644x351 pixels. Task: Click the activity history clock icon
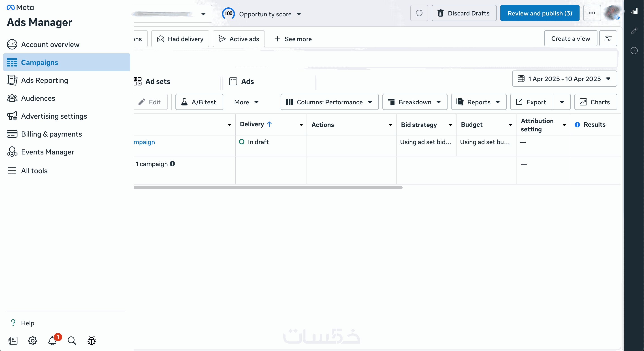coord(634,51)
